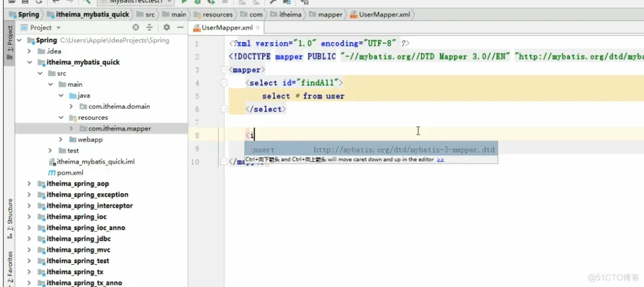This screenshot has width=644, height=287.
Task: Click resources in the navigation breadcrumb
Action: [213, 14]
